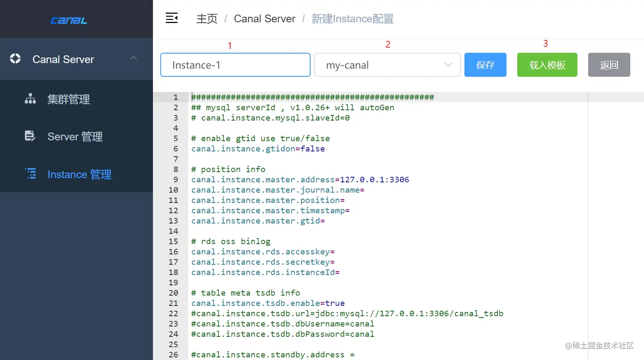This screenshot has height=360, width=644.
Task: Click the 返回 back button
Action: coord(609,65)
